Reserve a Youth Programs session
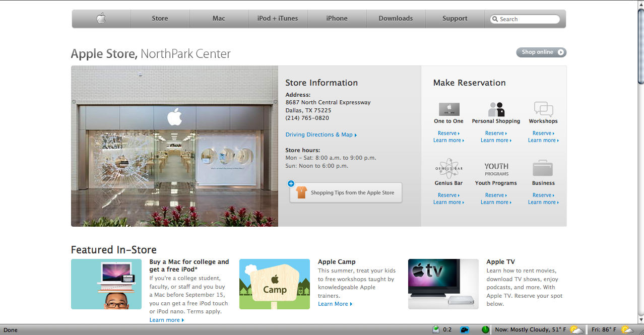The height and width of the screenshot is (335, 644). 496,195
